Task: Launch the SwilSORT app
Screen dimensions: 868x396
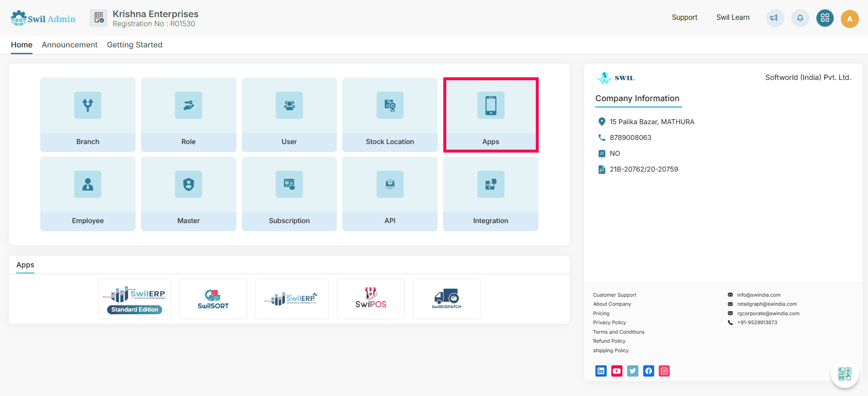Action: [213, 299]
